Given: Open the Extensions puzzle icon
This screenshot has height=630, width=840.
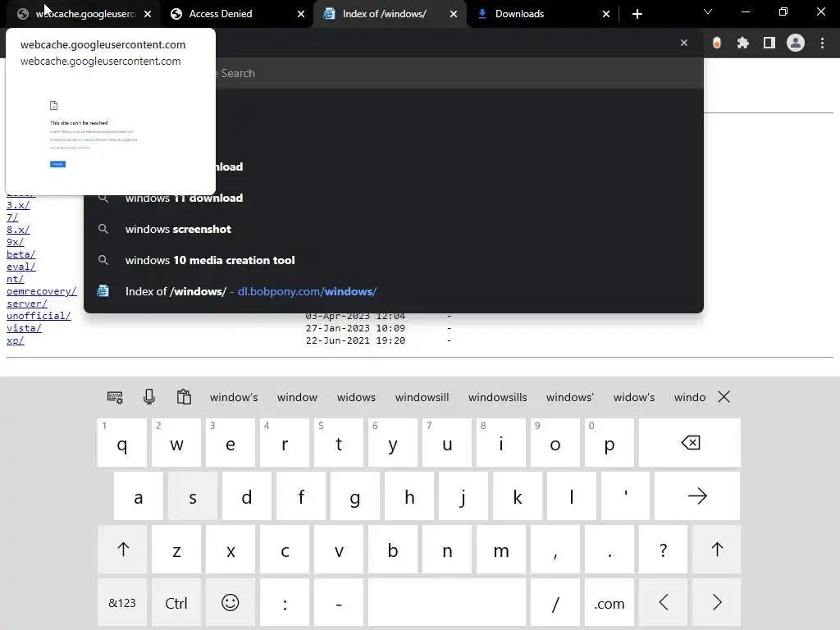Looking at the screenshot, I should 743,43.
